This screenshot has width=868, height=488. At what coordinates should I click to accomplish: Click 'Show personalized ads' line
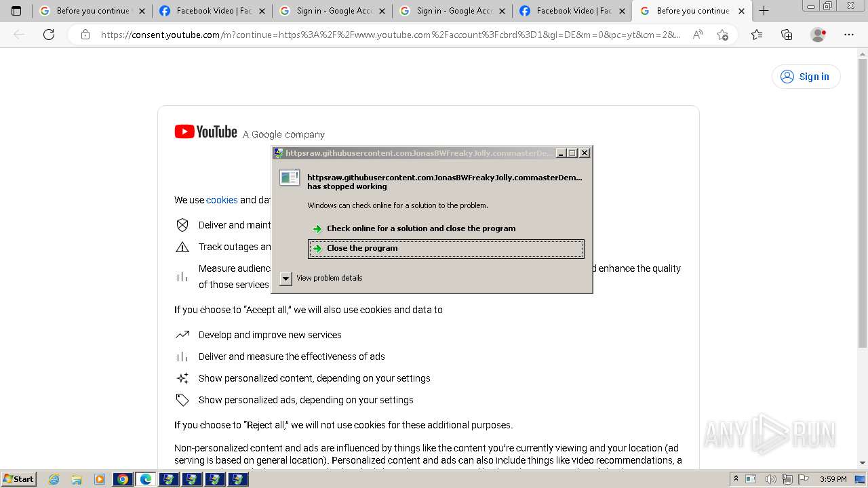(x=306, y=400)
